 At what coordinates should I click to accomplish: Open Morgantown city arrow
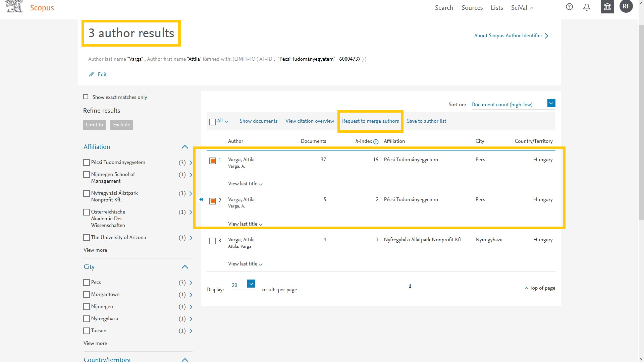point(191,295)
